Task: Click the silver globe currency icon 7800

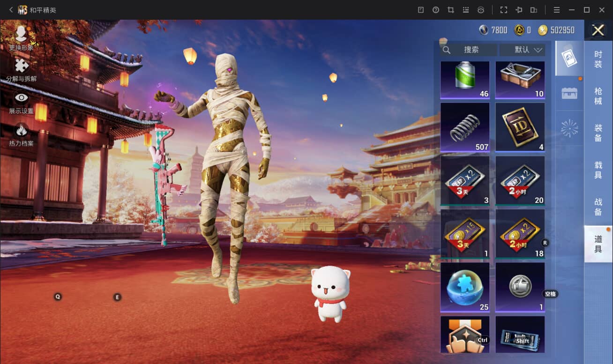Action: click(x=484, y=30)
